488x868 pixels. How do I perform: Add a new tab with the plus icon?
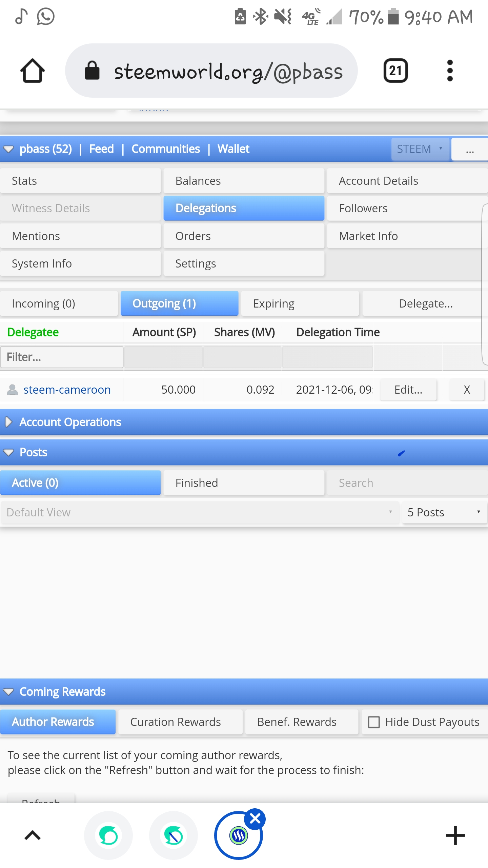pyautogui.click(x=455, y=835)
